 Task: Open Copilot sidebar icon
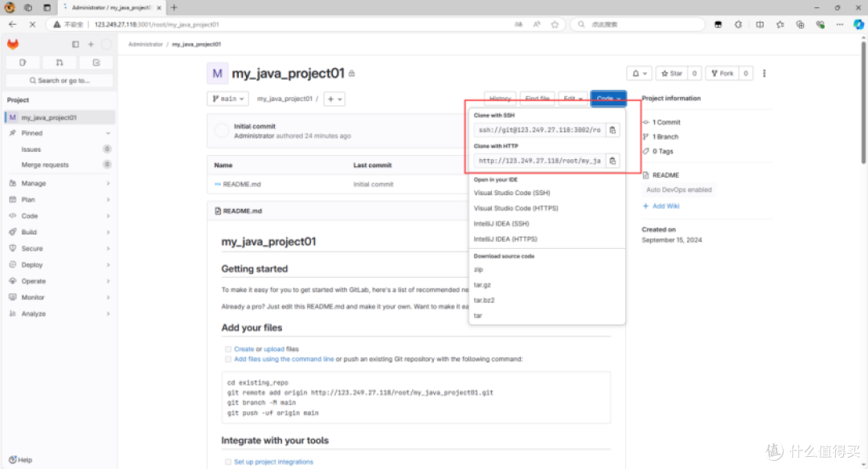click(x=858, y=24)
